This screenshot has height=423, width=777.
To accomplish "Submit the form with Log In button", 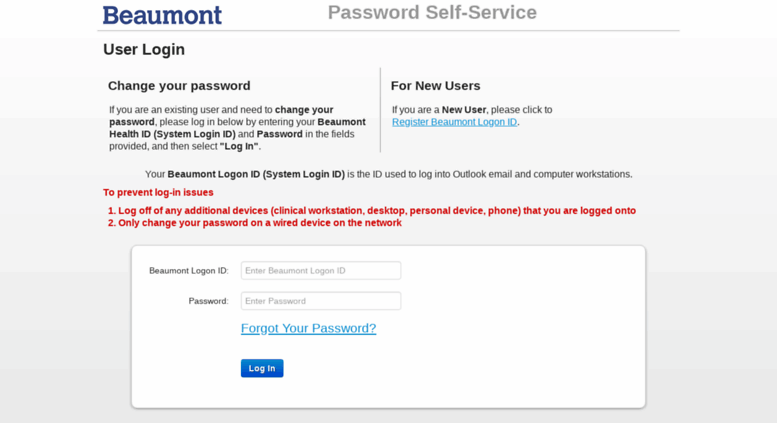I will 262,368.
